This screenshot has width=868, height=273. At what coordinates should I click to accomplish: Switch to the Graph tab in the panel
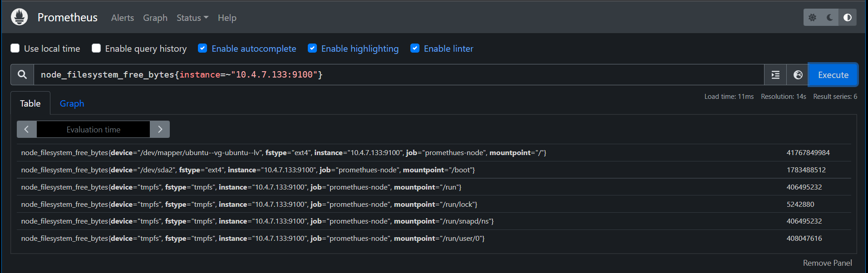pos(72,103)
